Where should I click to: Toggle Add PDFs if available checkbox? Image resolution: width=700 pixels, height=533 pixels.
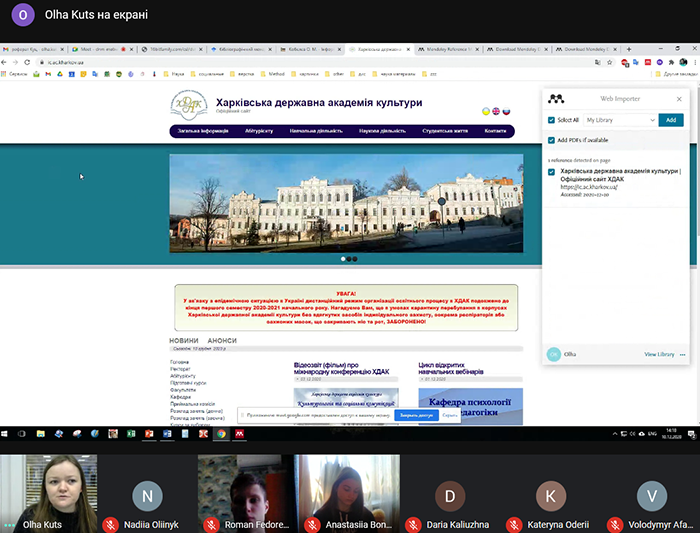pos(551,140)
